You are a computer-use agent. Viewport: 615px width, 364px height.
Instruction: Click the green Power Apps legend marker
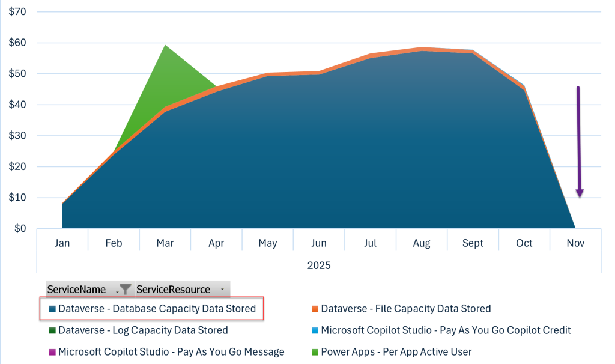315,353
